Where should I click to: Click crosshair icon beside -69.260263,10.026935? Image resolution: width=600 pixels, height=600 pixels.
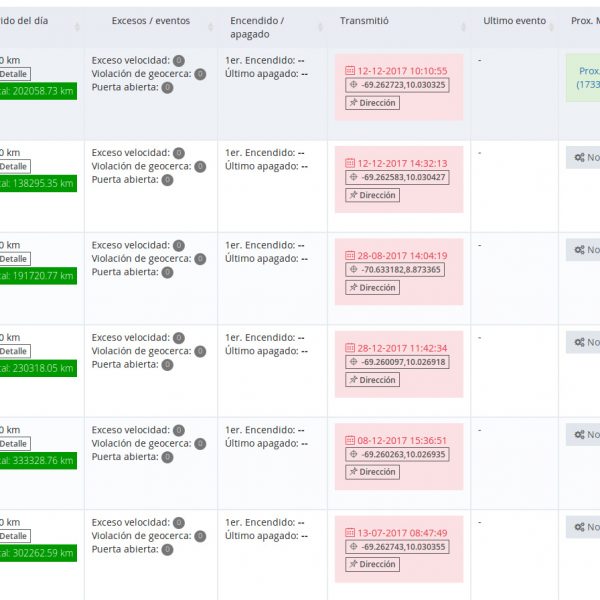click(352, 454)
